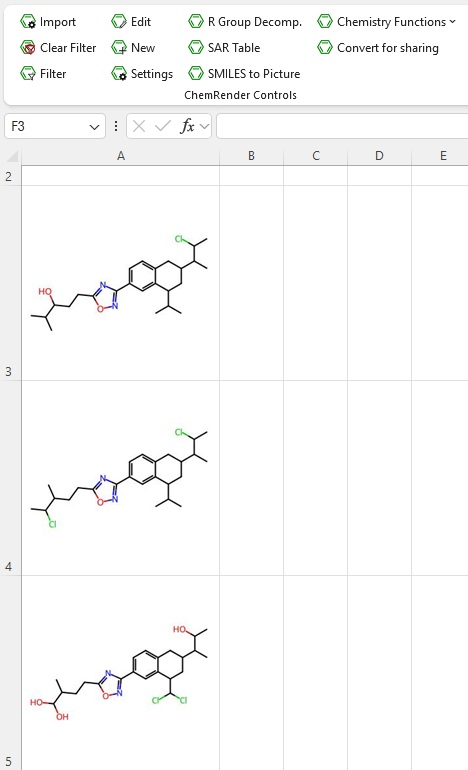Click the Chemistry Functions icon
The width and height of the screenshot is (468, 770).
(x=325, y=22)
